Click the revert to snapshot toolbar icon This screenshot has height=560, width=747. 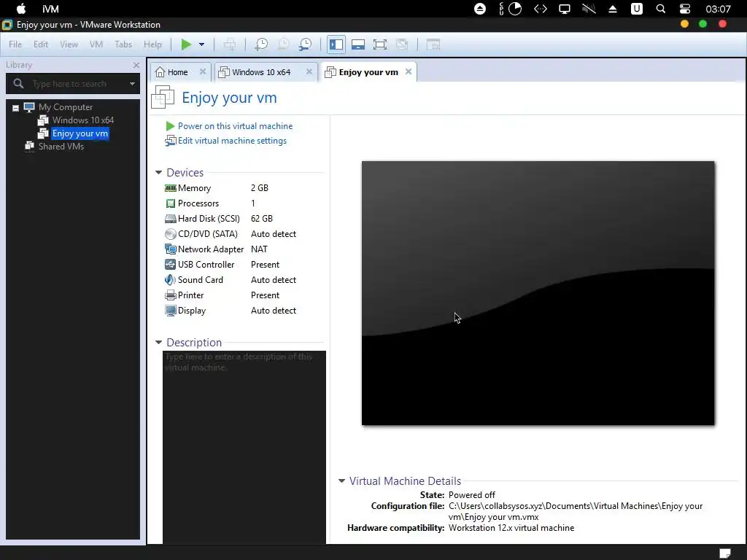[x=284, y=44]
